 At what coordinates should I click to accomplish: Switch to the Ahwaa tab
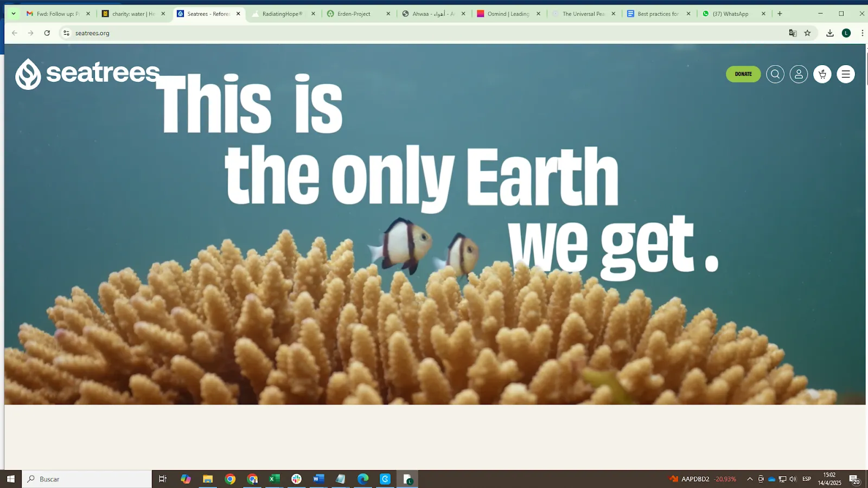point(433,14)
